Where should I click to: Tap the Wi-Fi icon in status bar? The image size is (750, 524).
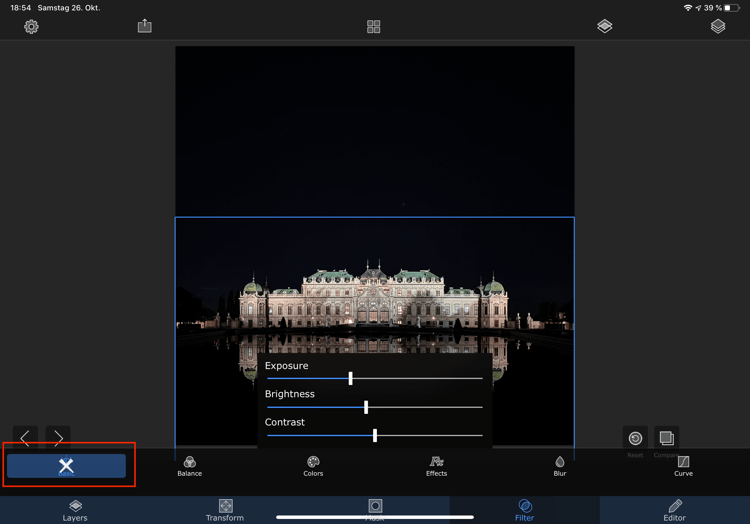point(688,8)
